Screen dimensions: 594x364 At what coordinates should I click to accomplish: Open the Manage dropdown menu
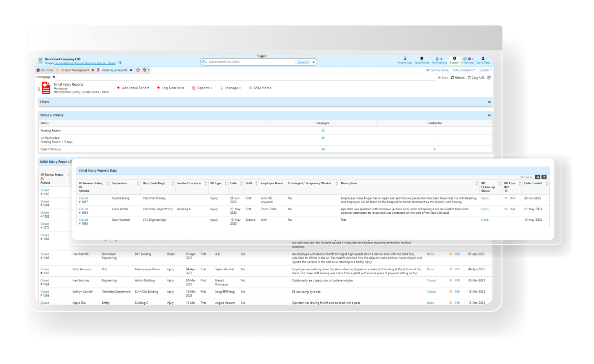point(230,88)
